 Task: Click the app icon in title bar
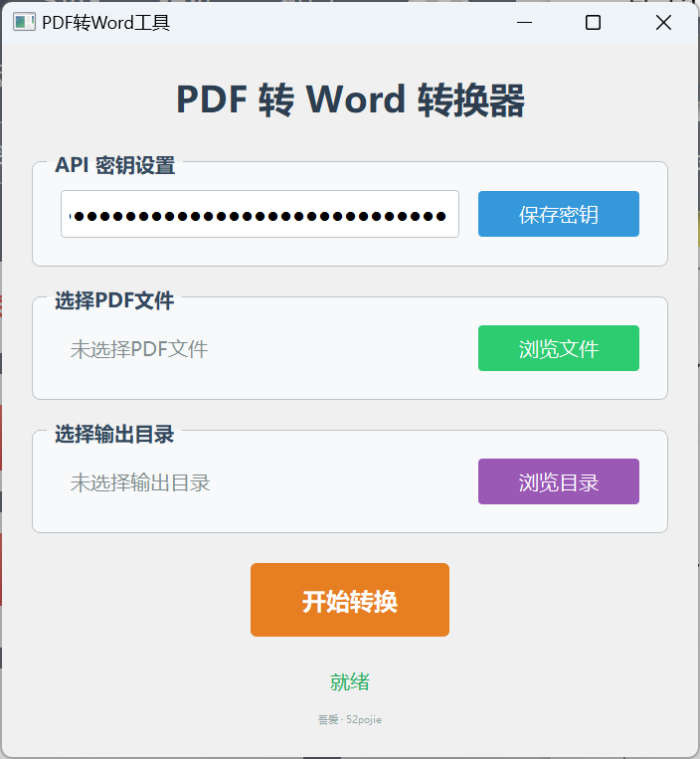click(x=24, y=22)
